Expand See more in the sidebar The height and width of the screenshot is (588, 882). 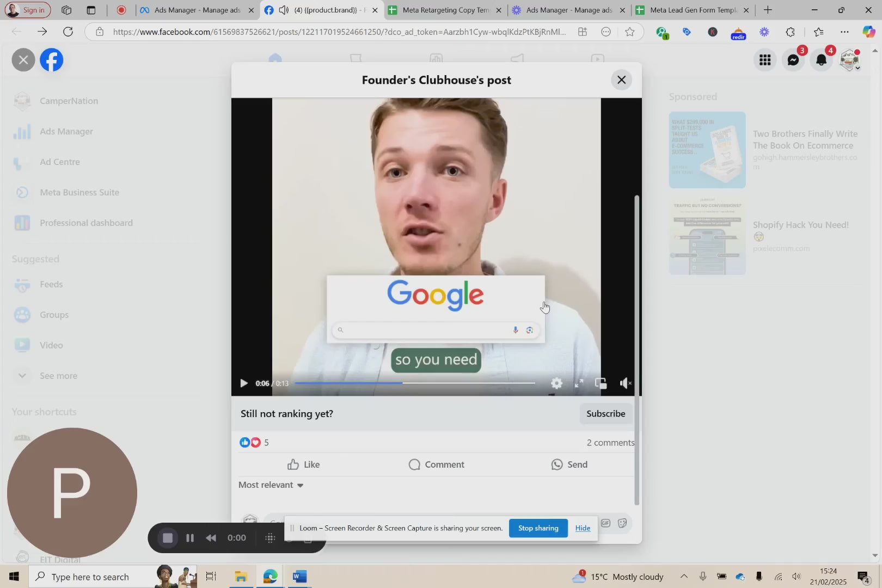coord(58,376)
